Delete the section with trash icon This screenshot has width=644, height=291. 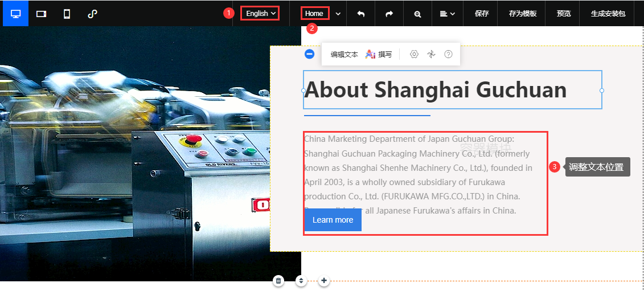[278, 281]
